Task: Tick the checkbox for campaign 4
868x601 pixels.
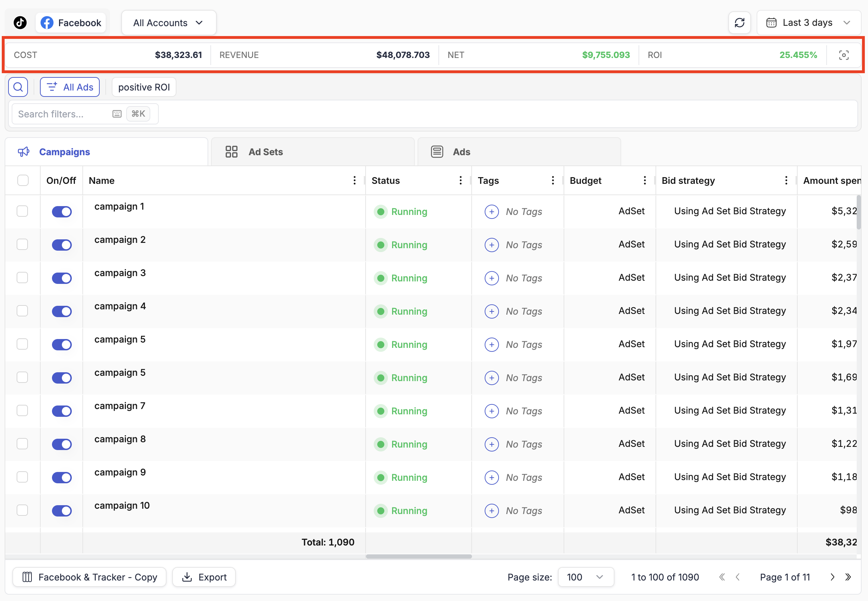Action: click(23, 311)
